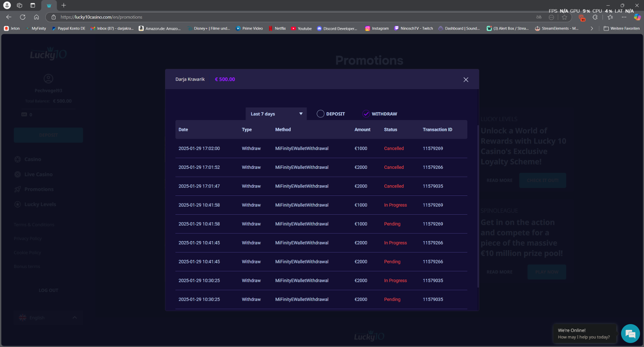Click the browser refresh icon

click(23, 17)
